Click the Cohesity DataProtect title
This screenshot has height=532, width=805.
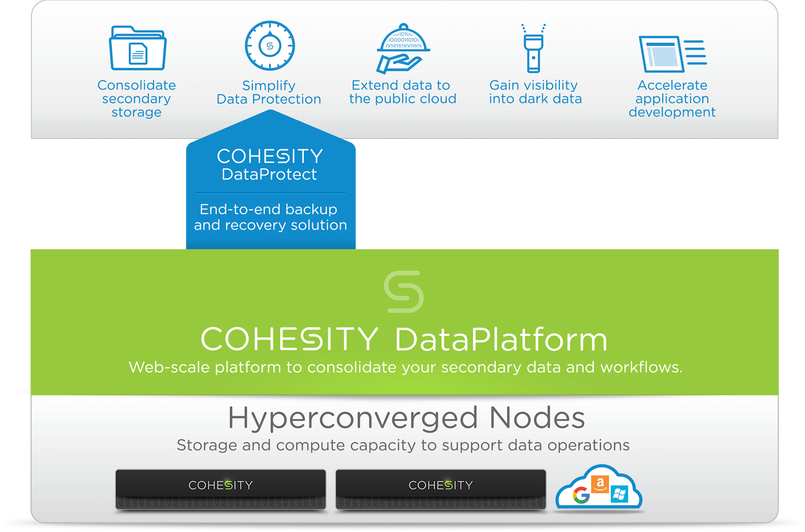(x=270, y=164)
